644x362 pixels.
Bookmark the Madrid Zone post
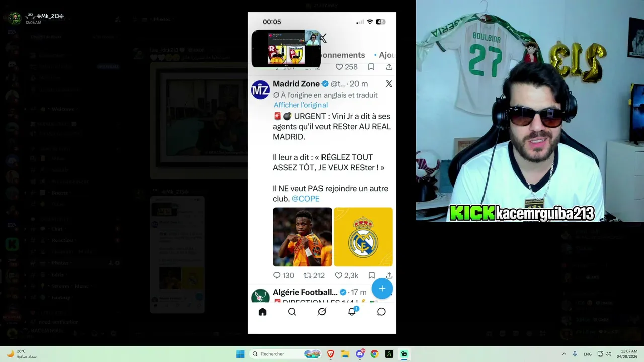click(x=371, y=275)
